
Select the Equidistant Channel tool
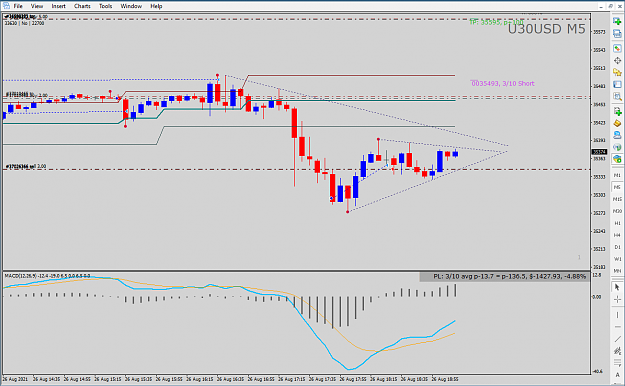pyautogui.click(x=617, y=351)
